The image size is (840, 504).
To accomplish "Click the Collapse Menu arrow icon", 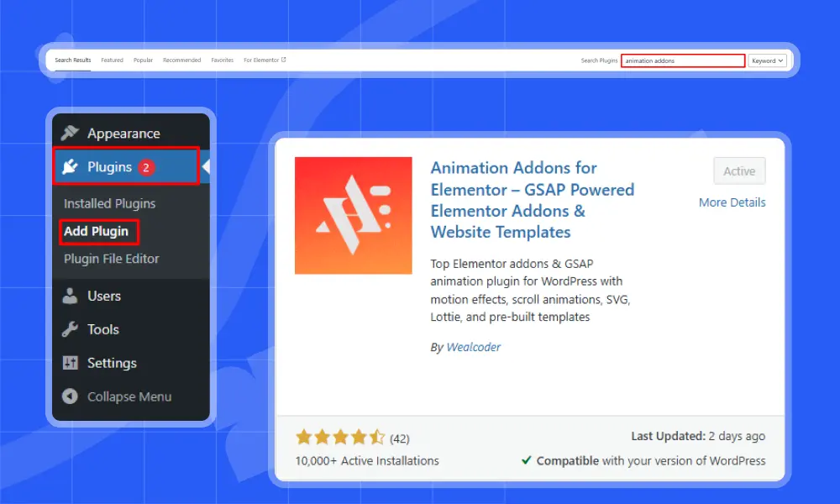I will pyautogui.click(x=71, y=396).
